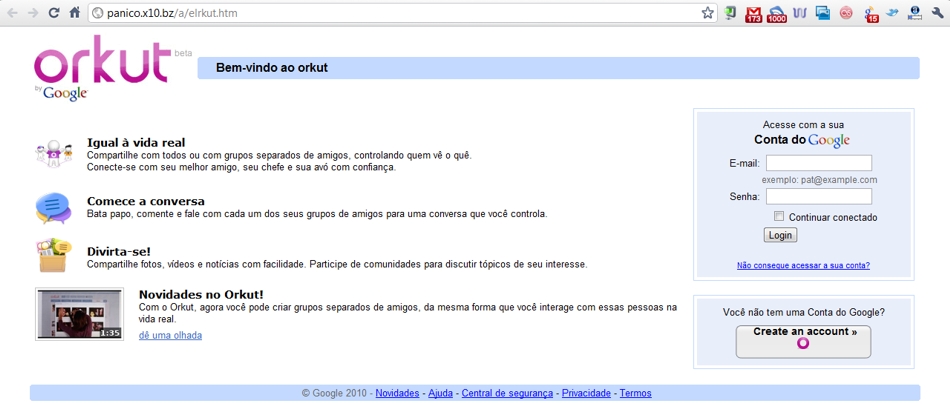Follow the 'dê uma olhada' link
Image resolution: width=950 pixels, height=404 pixels.
tap(170, 335)
